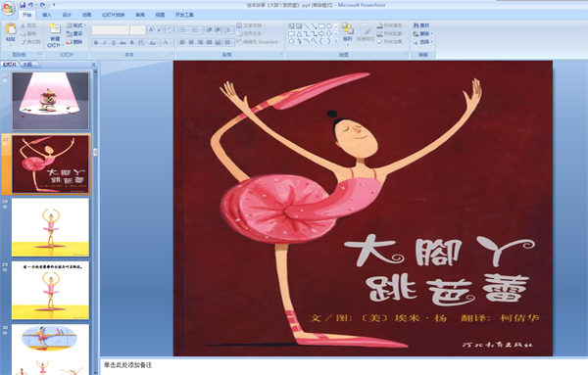Screen dimensions: 588x375
Task: Align text to the right
Action: point(200,42)
